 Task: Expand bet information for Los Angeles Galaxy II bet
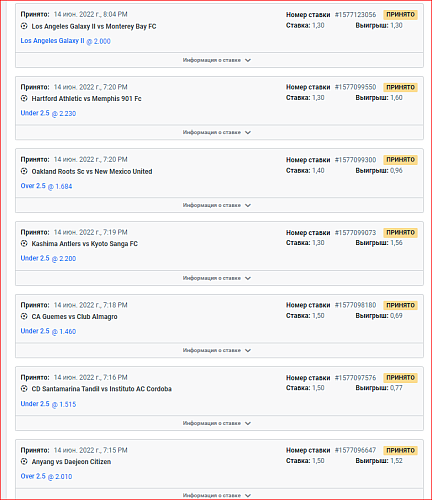click(x=219, y=60)
